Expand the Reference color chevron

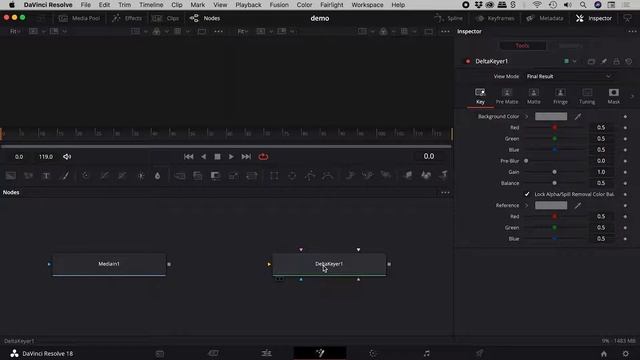pos(527,205)
